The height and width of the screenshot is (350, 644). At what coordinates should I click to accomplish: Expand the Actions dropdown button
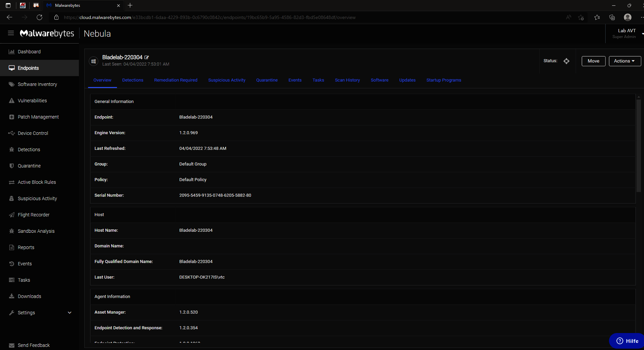625,61
